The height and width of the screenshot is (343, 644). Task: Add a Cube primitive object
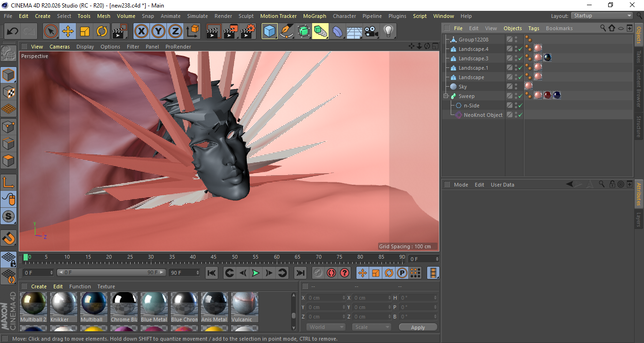pyautogui.click(x=270, y=32)
